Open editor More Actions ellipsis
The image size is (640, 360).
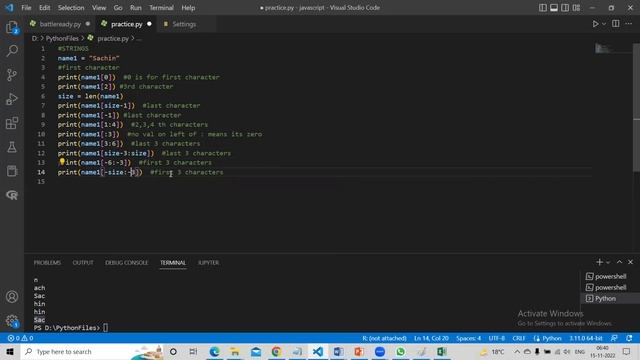(629, 24)
